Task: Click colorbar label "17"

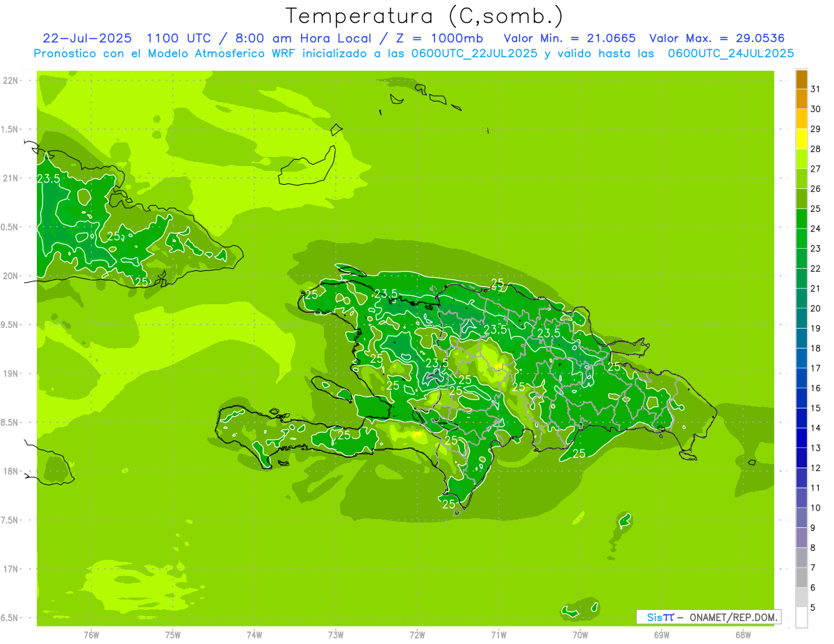Action: coord(815,368)
